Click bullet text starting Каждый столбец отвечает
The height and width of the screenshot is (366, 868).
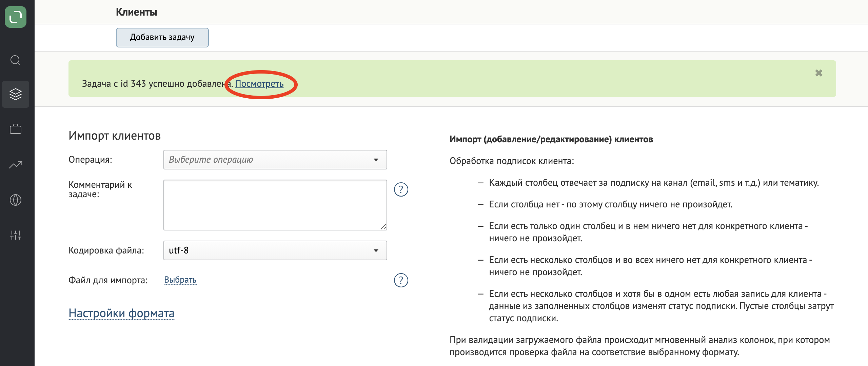coord(654,183)
